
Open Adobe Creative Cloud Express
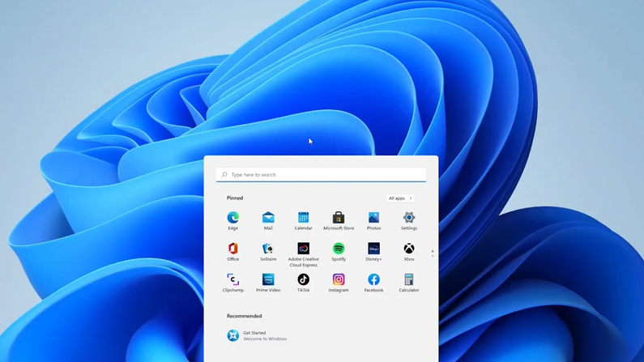click(303, 249)
